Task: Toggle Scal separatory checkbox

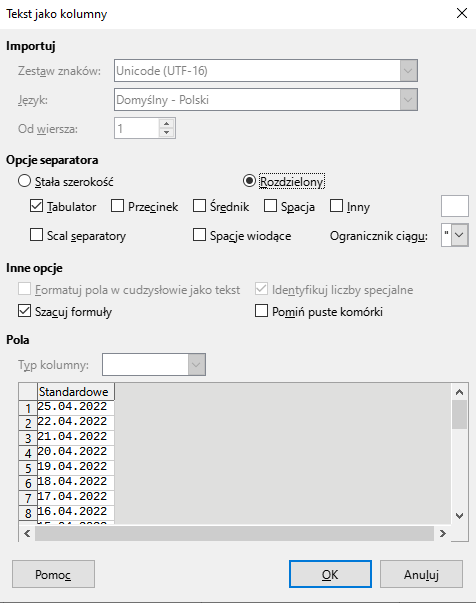Action: [36, 235]
